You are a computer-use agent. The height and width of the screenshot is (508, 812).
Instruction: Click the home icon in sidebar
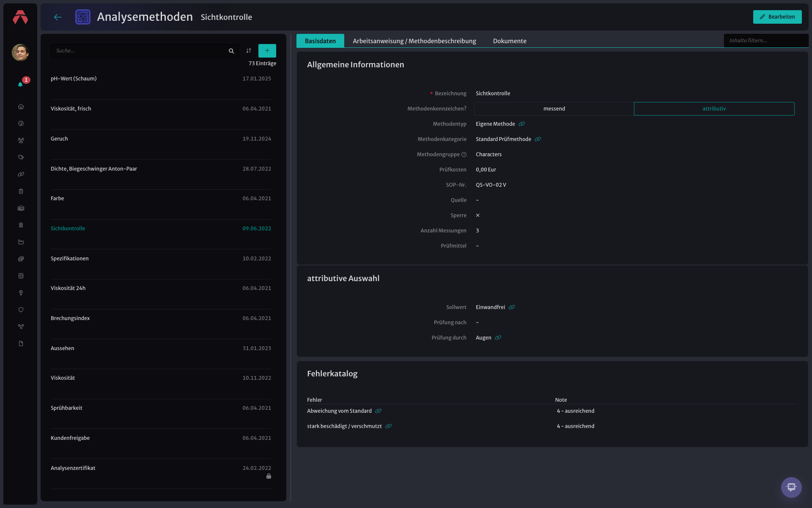click(21, 107)
